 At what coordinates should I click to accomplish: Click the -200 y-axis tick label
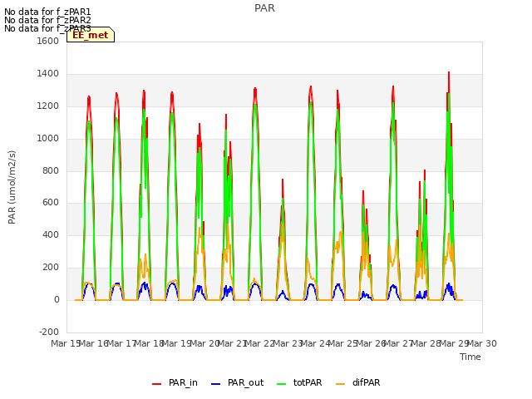coord(49,332)
